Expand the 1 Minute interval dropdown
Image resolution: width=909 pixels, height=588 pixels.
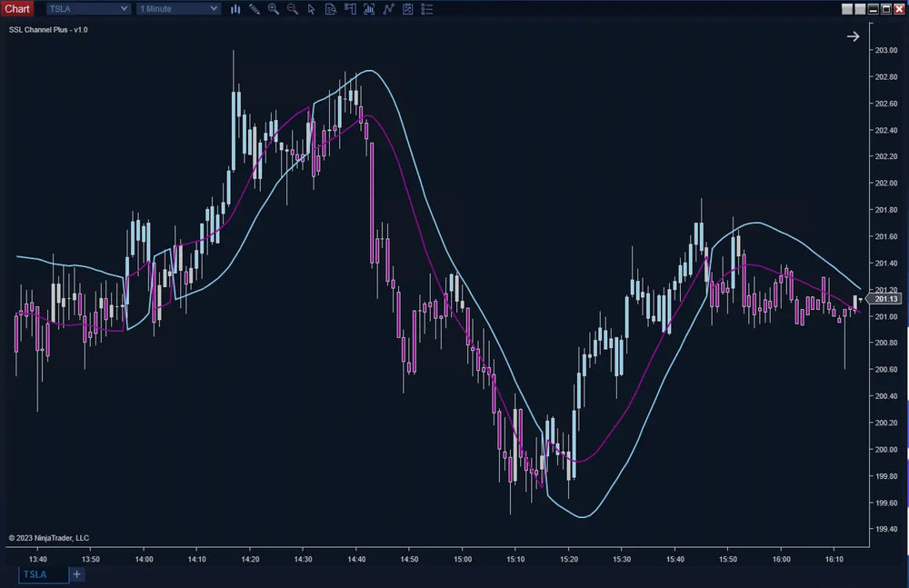(x=178, y=9)
